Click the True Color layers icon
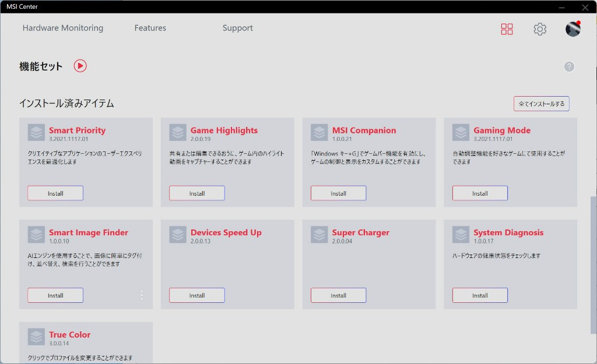 pyautogui.click(x=36, y=337)
